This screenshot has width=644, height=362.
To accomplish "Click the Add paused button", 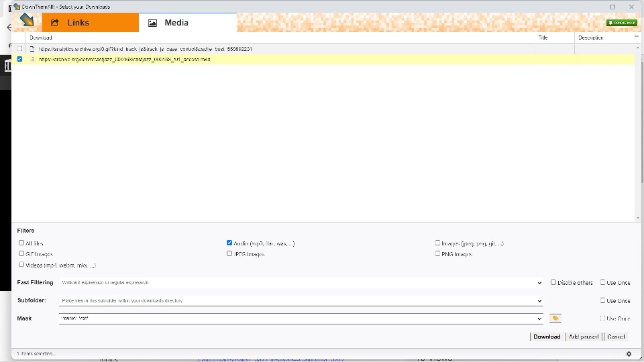I will pyautogui.click(x=583, y=337).
